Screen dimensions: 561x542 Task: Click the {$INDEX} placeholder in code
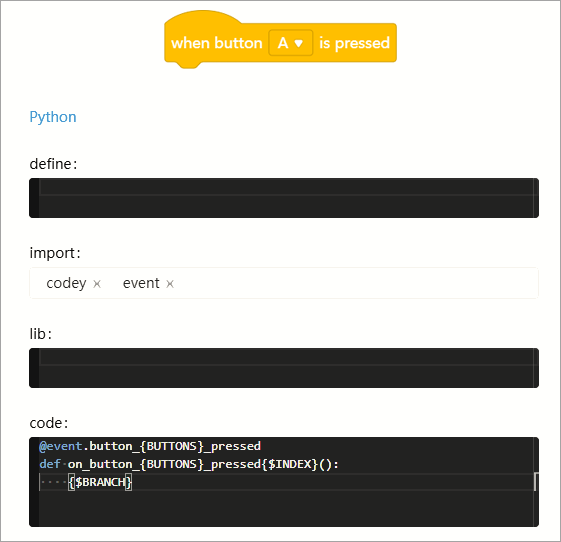tap(289, 464)
